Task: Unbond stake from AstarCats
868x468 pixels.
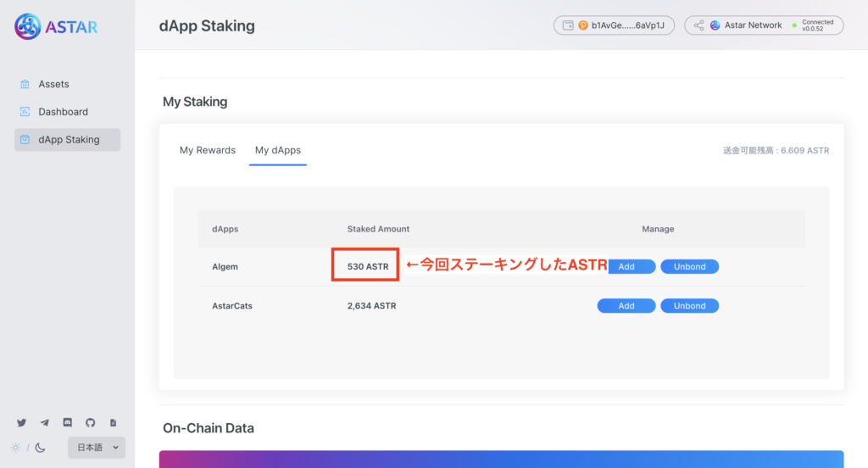Action: [x=690, y=306]
